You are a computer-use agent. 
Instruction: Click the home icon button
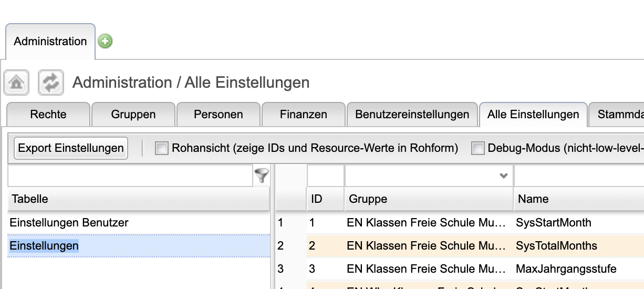pos(16,82)
